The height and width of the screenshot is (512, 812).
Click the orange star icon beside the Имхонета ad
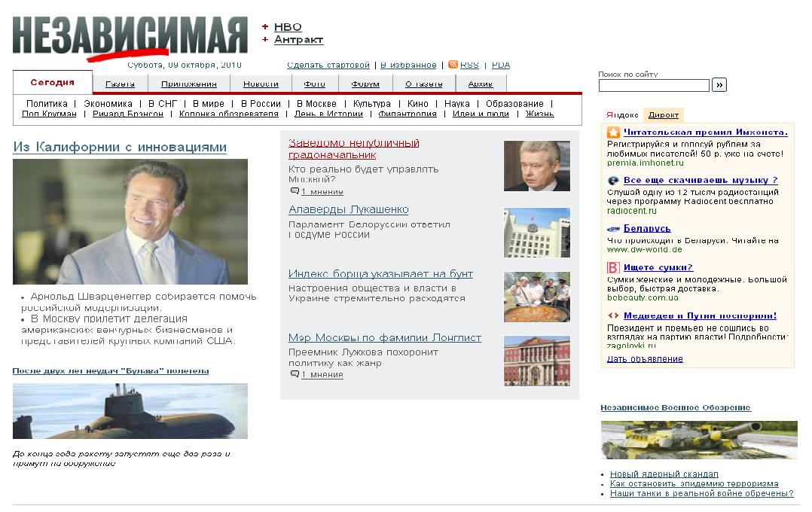pos(613,133)
